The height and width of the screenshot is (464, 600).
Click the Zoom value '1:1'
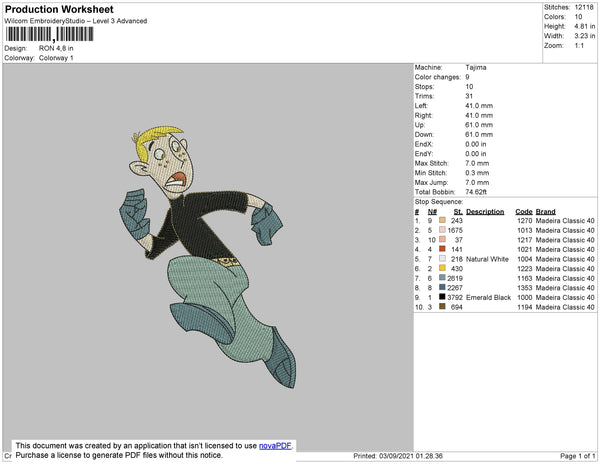point(579,46)
